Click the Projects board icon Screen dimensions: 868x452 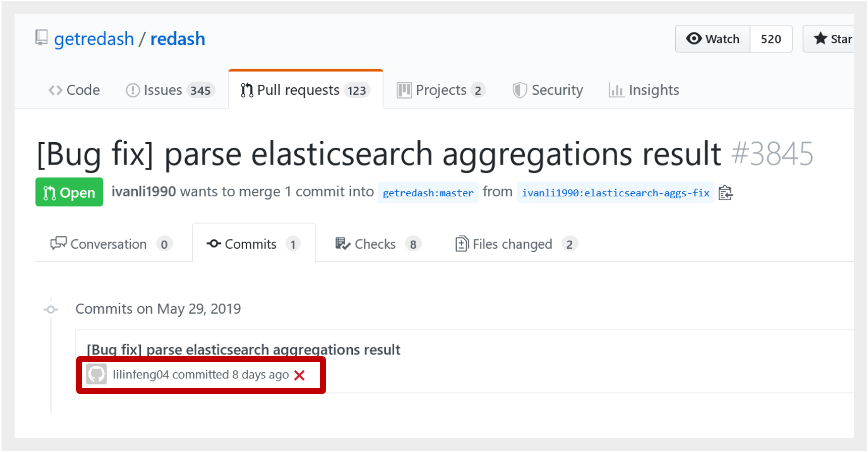point(404,90)
